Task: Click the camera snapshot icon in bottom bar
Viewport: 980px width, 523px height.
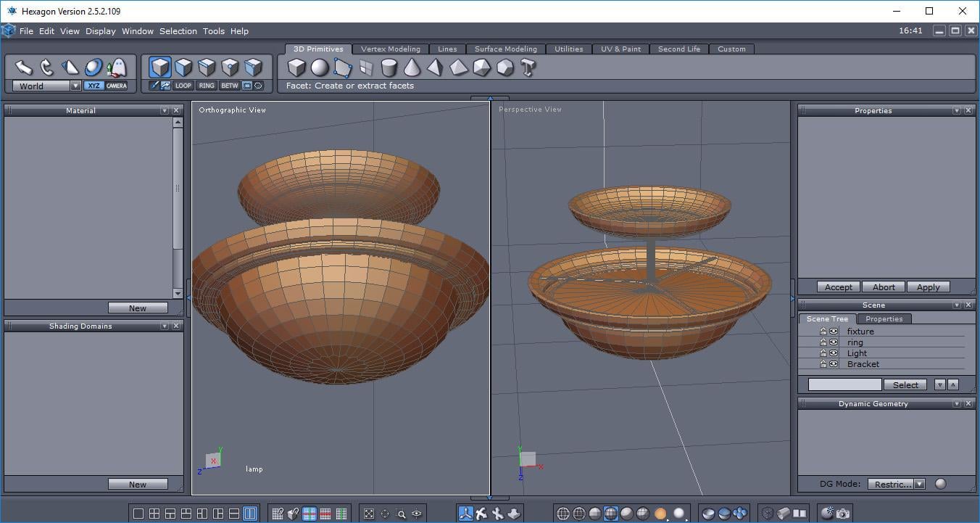Action: click(x=843, y=514)
